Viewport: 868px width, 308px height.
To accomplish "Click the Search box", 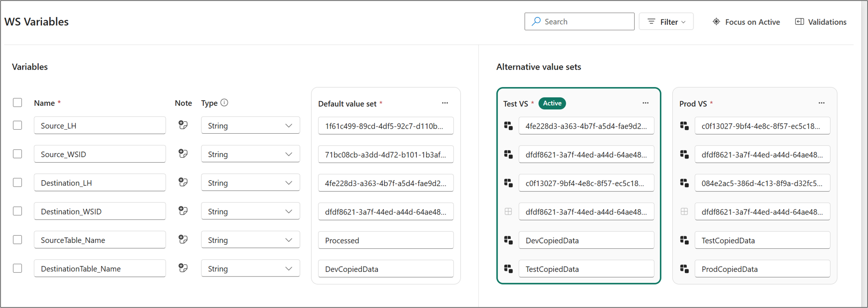I will click(x=580, y=22).
